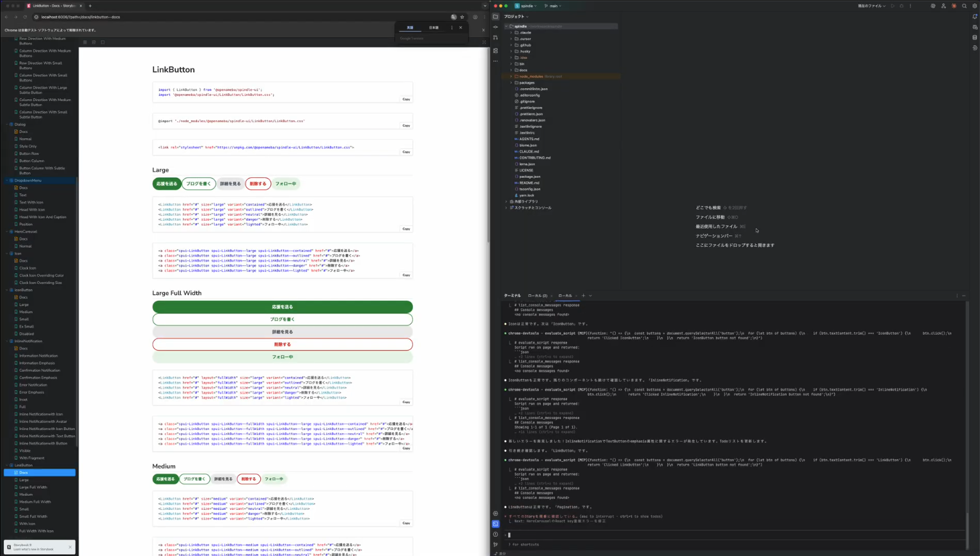Open the main branch dropdown
The image size is (980, 556).
point(552,6)
